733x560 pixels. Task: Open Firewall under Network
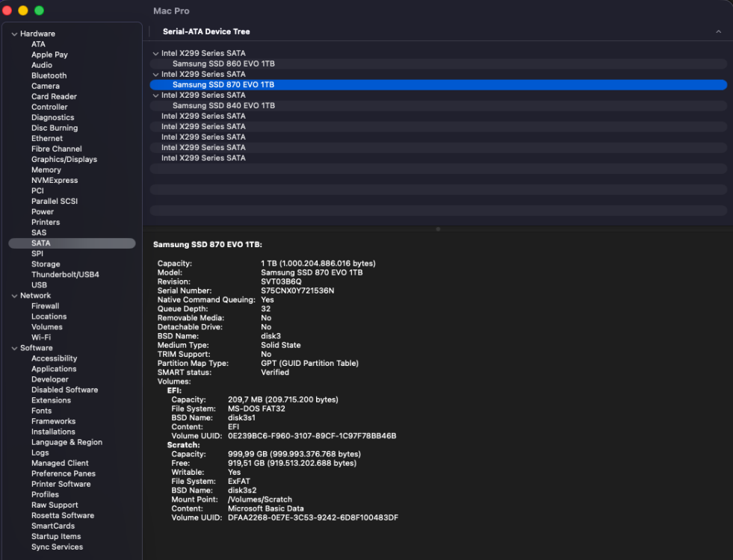(x=46, y=306)
